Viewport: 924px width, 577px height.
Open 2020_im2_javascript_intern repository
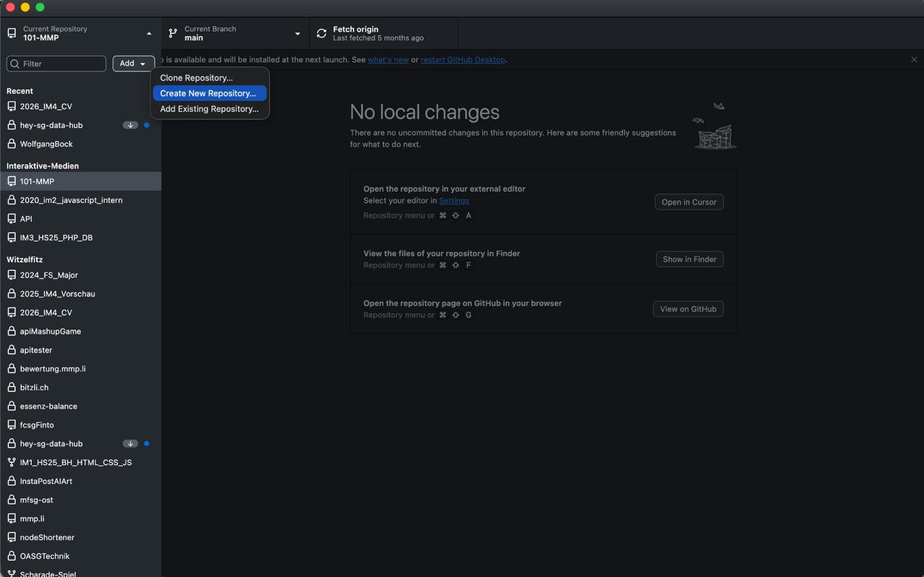pyautogui.click(x=81, y=200)
